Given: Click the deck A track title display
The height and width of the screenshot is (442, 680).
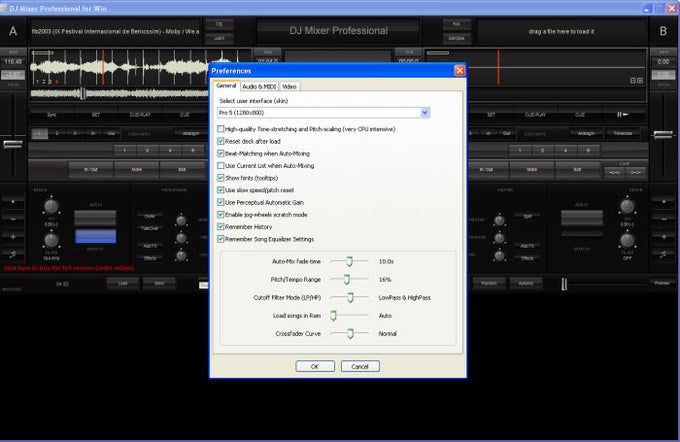Looking at the screenshot, I should pos(115,32).
